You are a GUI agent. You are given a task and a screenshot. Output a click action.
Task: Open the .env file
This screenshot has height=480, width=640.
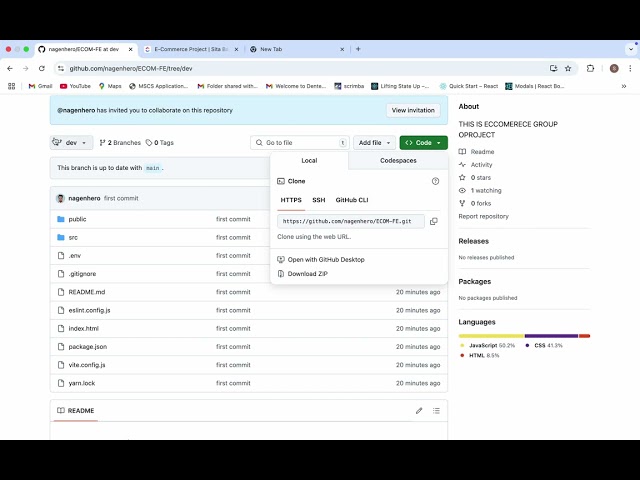coord(75,256)
